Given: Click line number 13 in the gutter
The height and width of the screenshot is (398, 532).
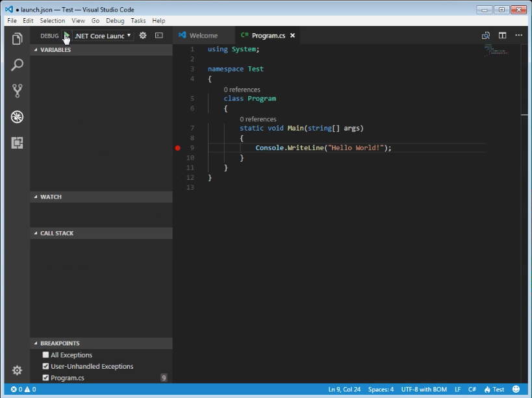Looking at the screenshot, I should point(190,187).
